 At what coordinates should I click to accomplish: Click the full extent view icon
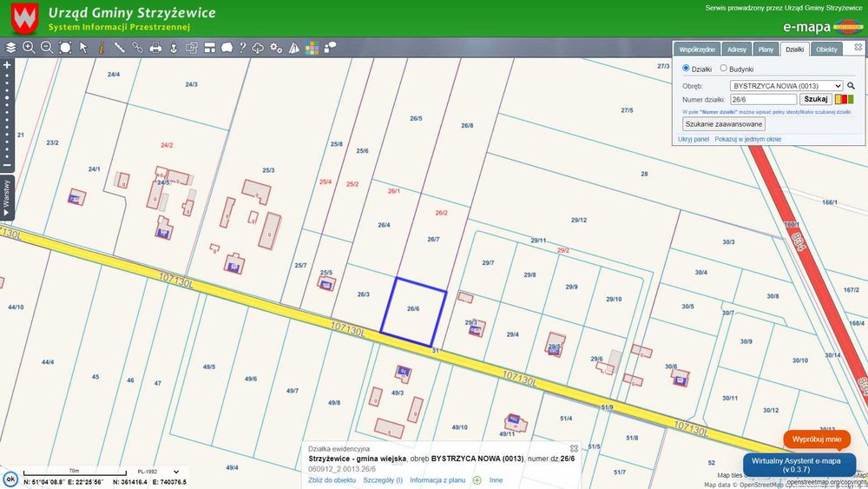pyautogui.click(x=65, y=48)
